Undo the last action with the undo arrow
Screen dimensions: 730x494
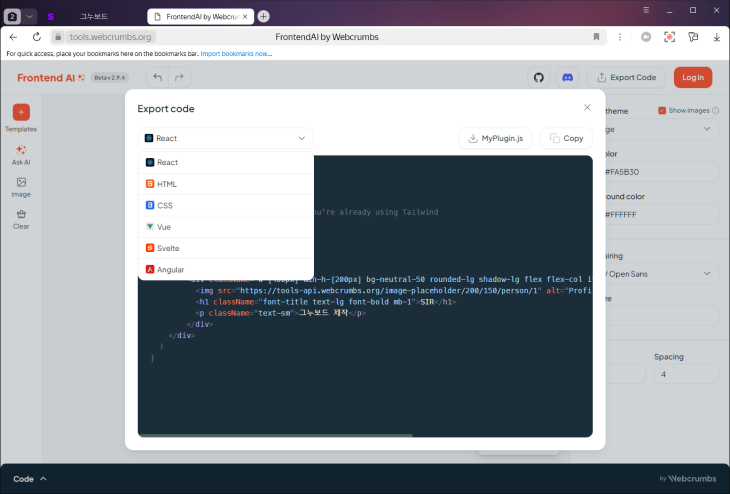[x=158, y=77]
